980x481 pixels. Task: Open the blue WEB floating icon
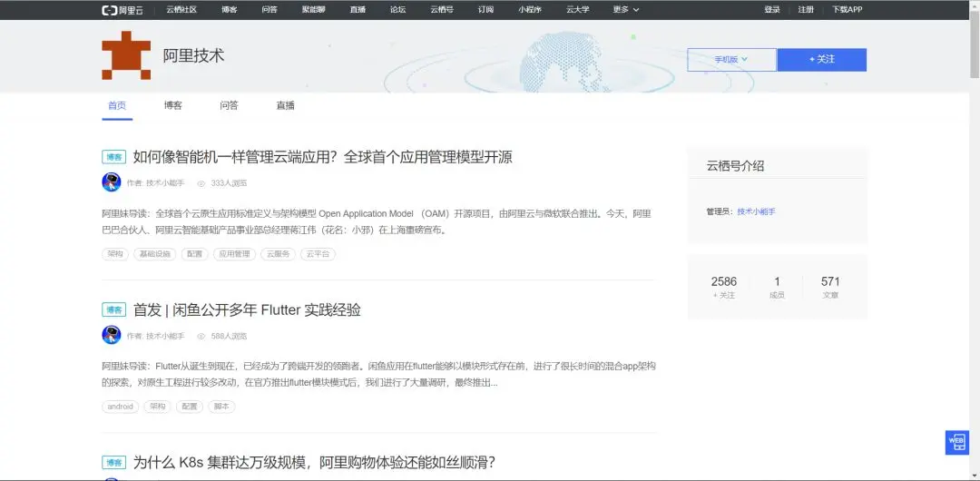point(957,442)
